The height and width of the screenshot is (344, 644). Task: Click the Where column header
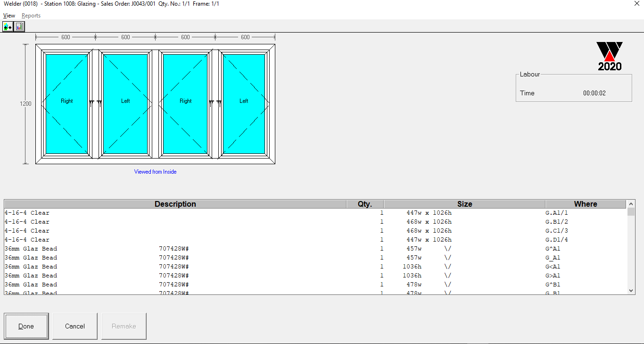pyautogui.click(x=586, y=204)
